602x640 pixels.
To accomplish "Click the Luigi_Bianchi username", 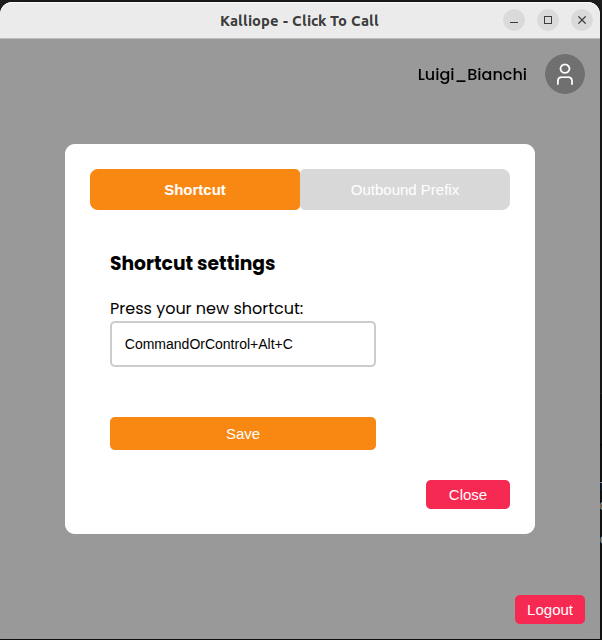I will (472, 75).
